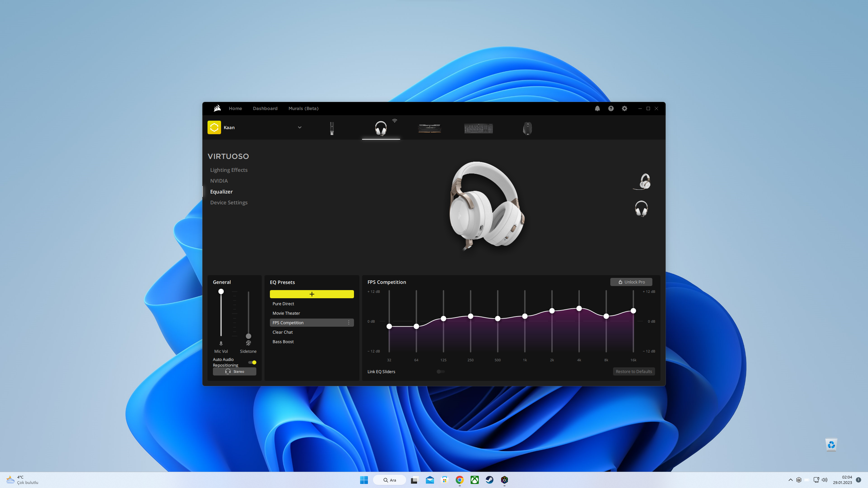The image size is (868, 488).
Task: Enable Link EQ Sliders toggle
Action: [440, 371]
